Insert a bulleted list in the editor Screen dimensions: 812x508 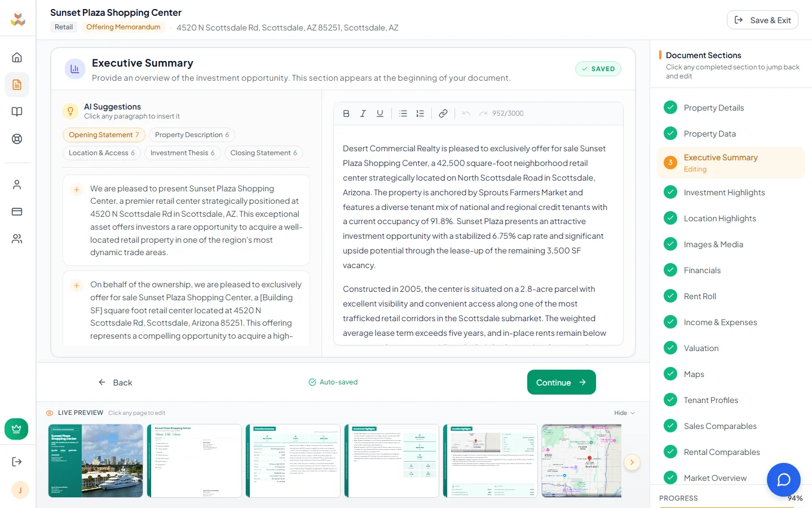tap(403, 113)
